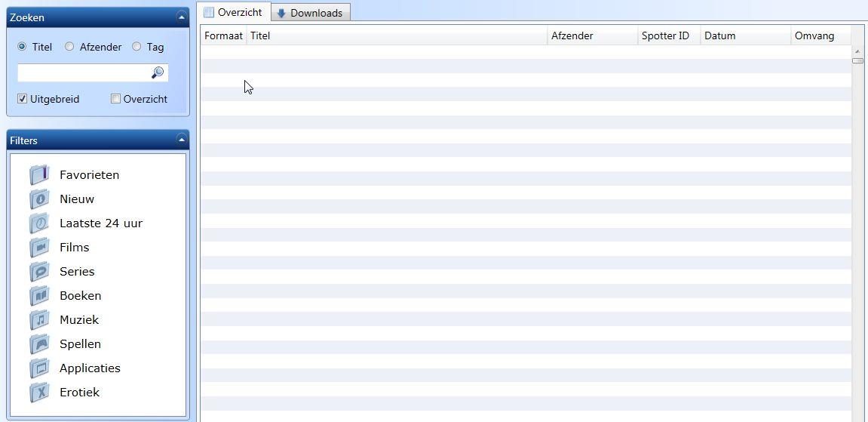Select the Boeken filter label
The image size is (868, 422).
pyautogui.click(x=80, y=296)
